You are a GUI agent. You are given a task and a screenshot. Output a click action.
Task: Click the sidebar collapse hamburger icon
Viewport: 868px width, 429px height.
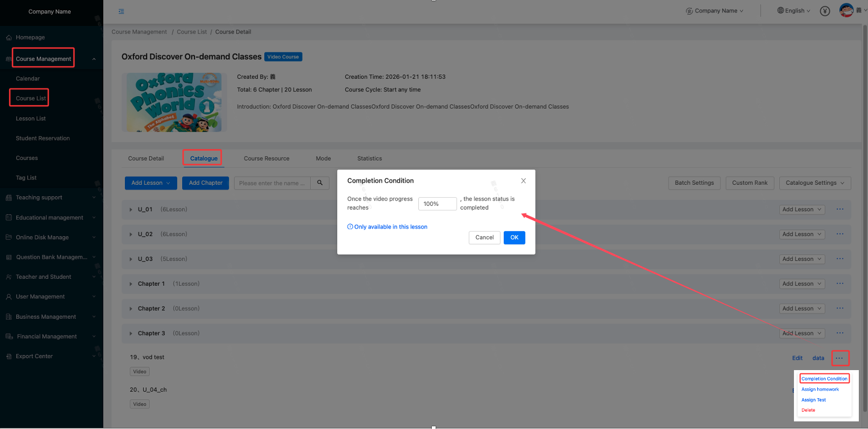[x=121, y=11]
